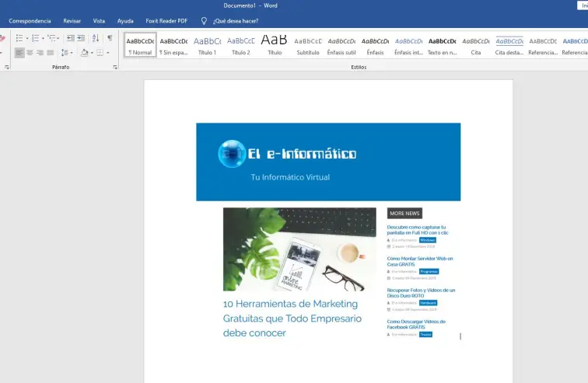This screenshot has width=588, height=383.
Task: Click the Hardware category tag
Action: pyautogui.click(x=429, y=303)
